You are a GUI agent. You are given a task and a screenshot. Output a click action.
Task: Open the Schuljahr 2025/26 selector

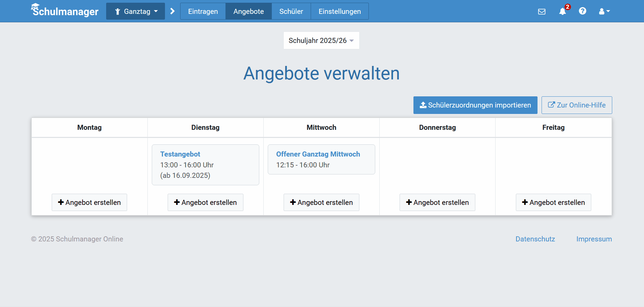click(321, 41)
